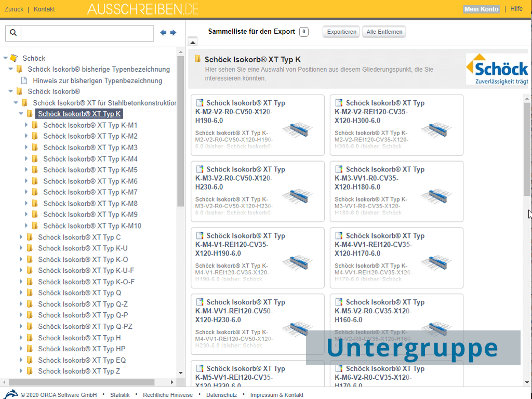Click the tree scrollbar down arrow
Screen dimensions: 532x399
(180, 373)
